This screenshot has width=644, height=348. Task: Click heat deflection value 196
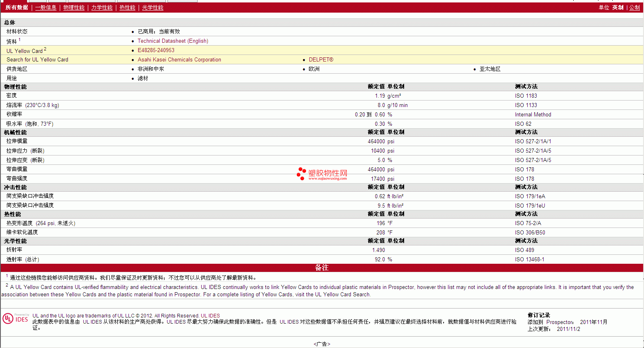point(381,223)
